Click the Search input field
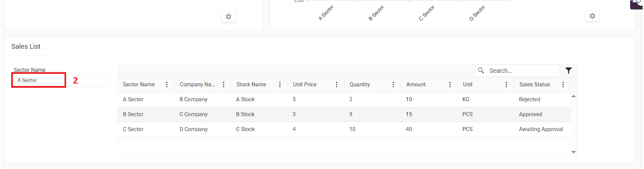The height and width of the screenshot is (169, 644). click(522, 71)
